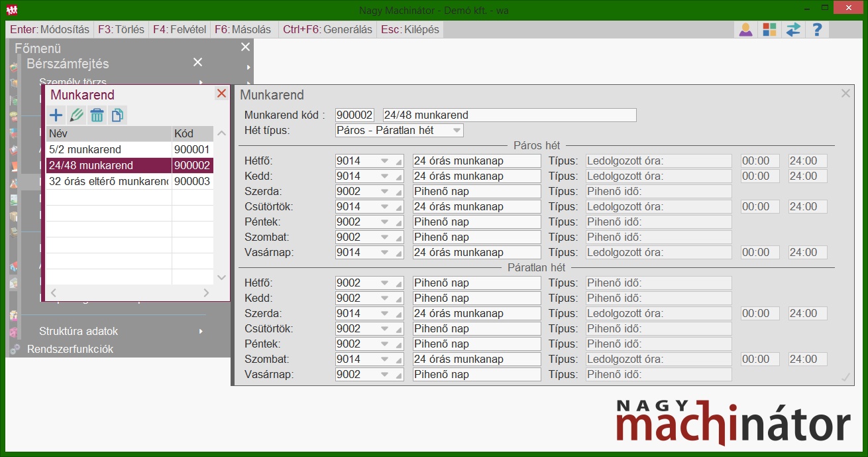Click Páros hét Kedd end time 24:00
868x457 pixels.
point(808,176)
